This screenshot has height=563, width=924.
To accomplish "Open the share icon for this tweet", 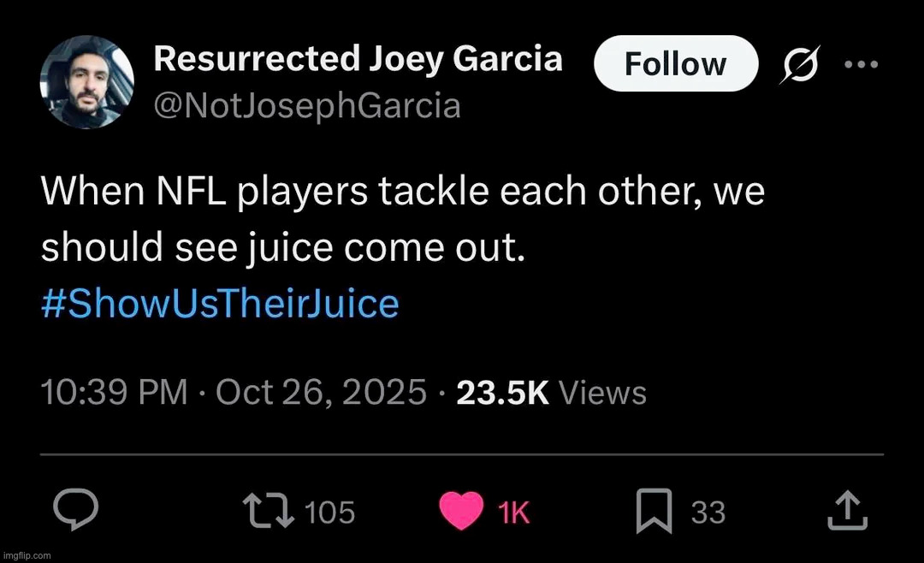I will click(847, 512).
